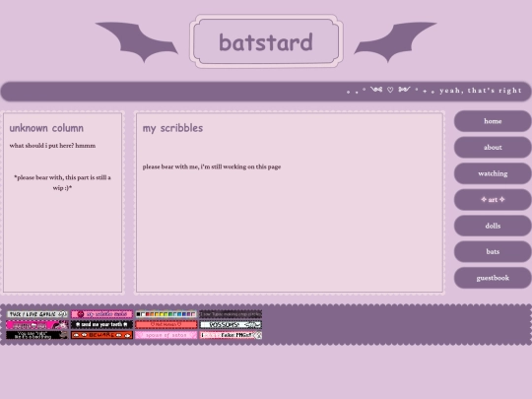Image resolution: width=532 pixels, height=399 pixels.
Task: Click the red BEWARE badge
Action: click(x=101, y=335)
